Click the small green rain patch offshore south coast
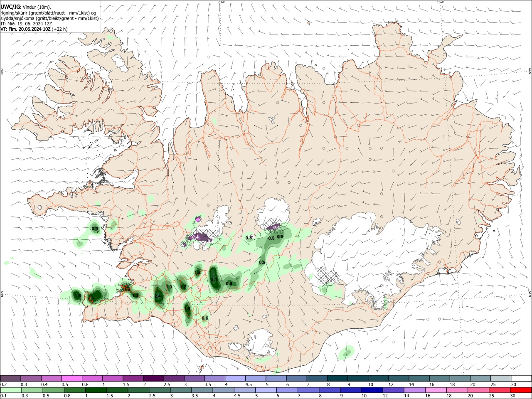This screenshot has height=399, width=532. (346, 353)
